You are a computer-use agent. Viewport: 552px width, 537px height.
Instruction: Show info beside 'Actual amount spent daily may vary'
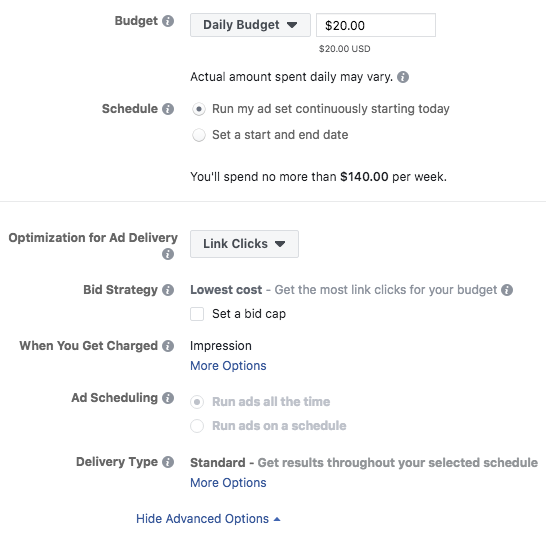(x=403, y=77)
